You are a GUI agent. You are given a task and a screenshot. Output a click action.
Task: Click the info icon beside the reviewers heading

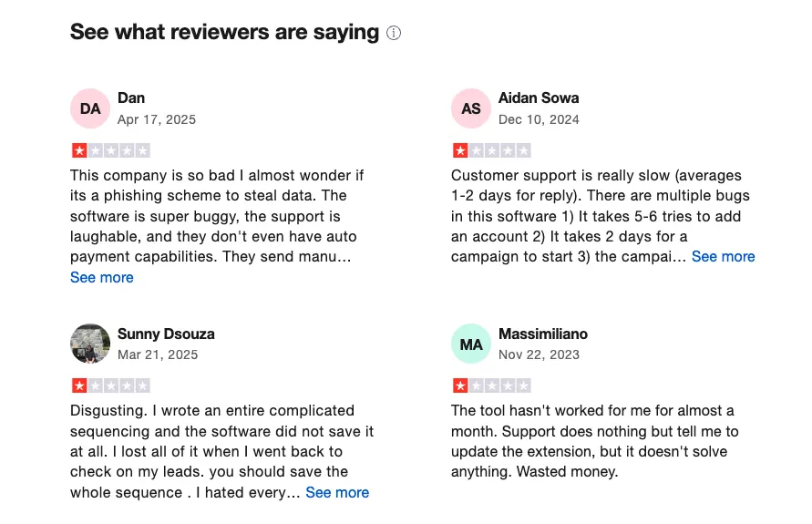pos(394,34)
